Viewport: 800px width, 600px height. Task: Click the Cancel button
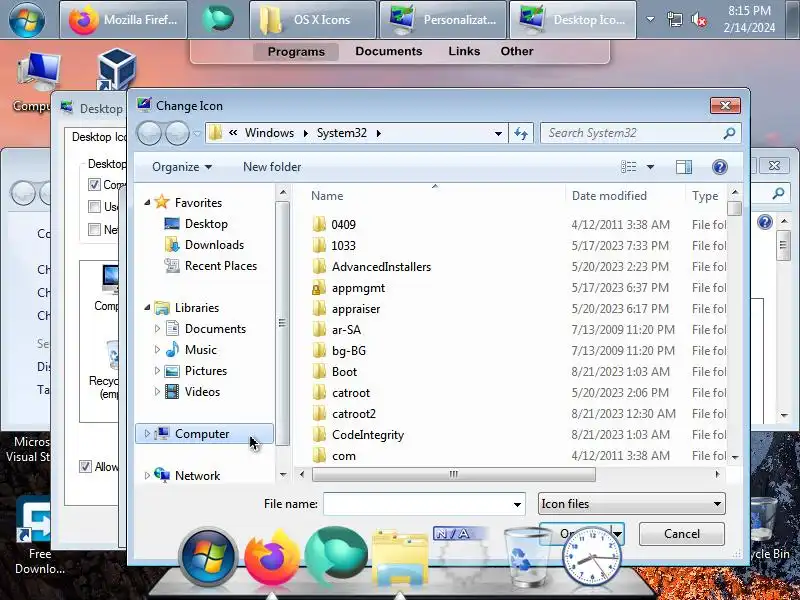(x=682, y=534)
